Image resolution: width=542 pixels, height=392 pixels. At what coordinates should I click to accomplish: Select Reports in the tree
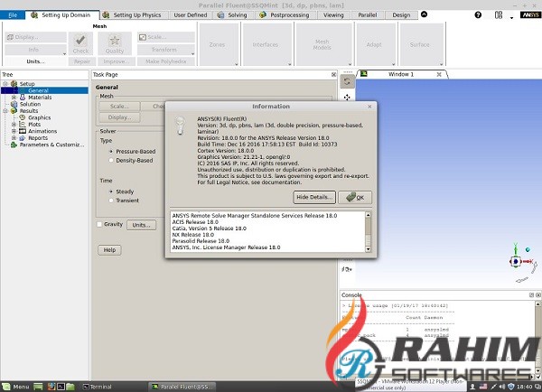(38, 138)
